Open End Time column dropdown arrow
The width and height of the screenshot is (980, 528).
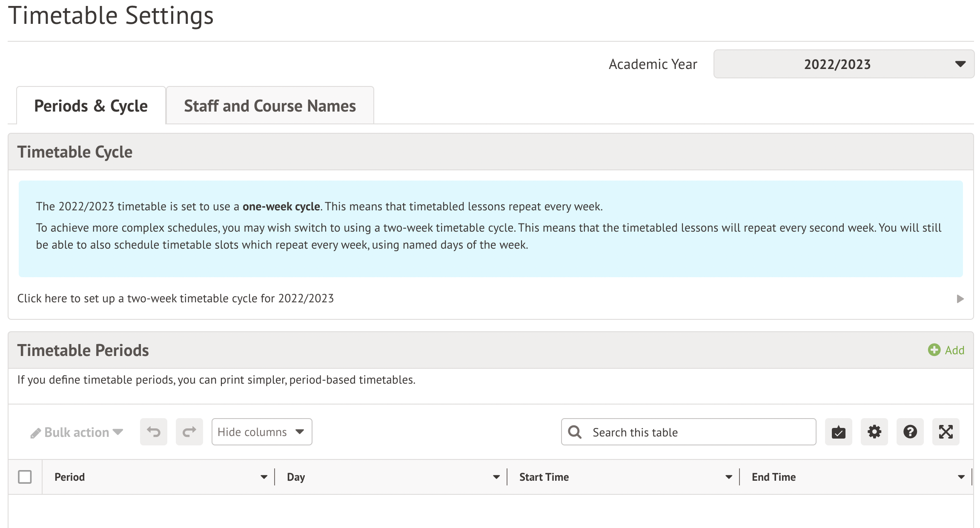961,477
